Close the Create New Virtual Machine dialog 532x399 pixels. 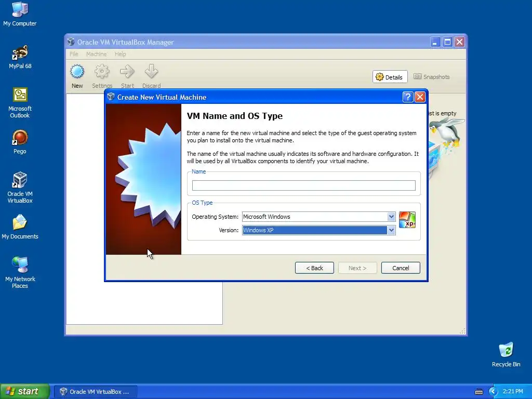pos(420,97)
